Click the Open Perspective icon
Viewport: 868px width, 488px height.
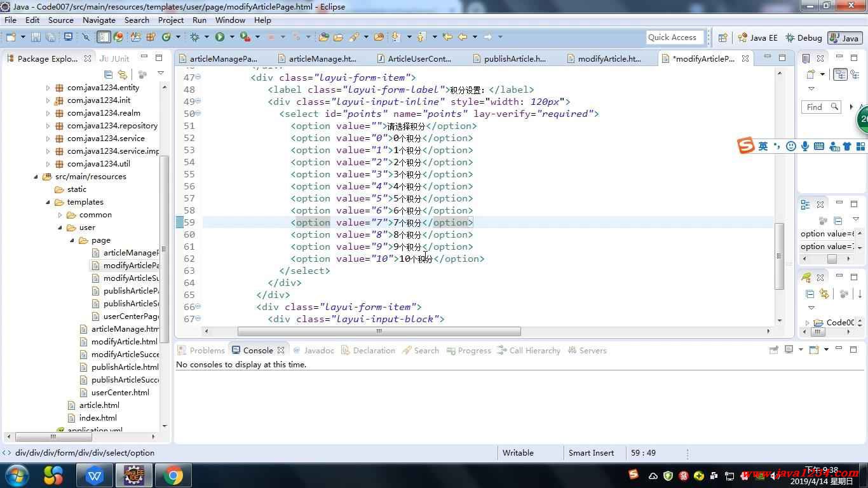pos(722,37)
